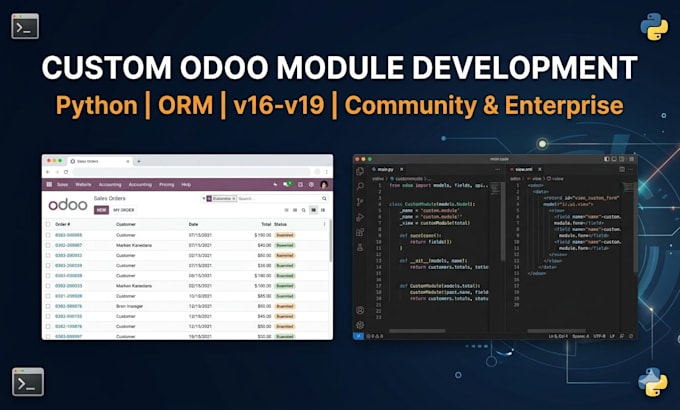Open errors and warnings count in status bar
The height and width of the screenshot is (410, 680).
tap(375, 336)
